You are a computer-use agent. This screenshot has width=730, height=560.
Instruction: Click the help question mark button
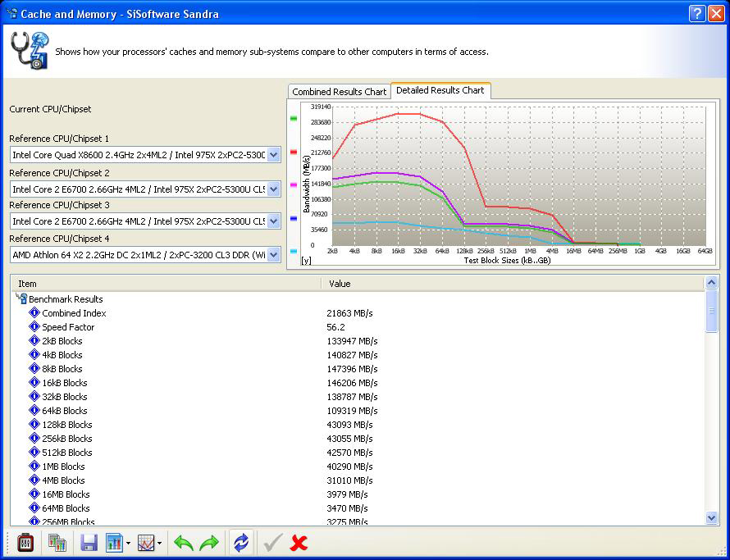pos(697,14)
